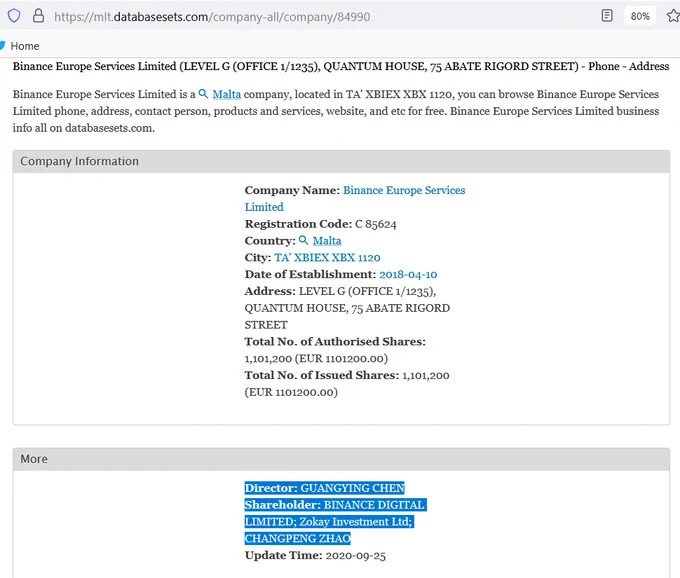Viewport: 680px width, 578px height.
Task: Click search icon before Malta in intro paragraph
Action: (203, 94)
